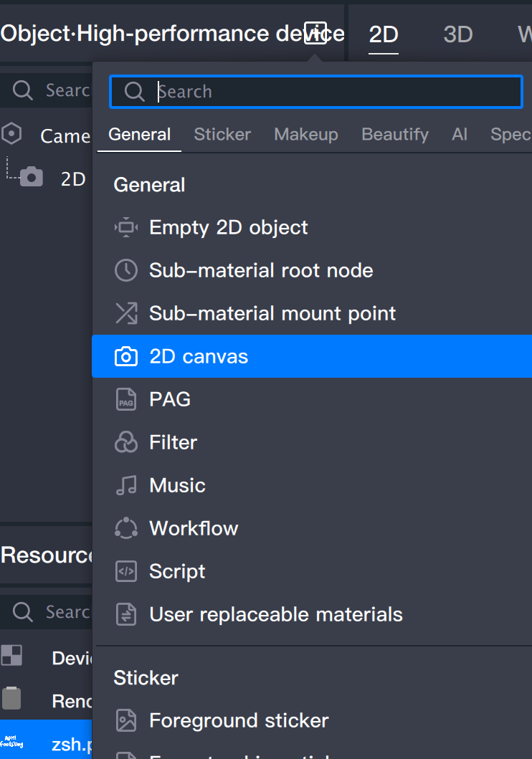The image size is (532, 759).
Task: Click the Script code icon
Action: (126, 572)
